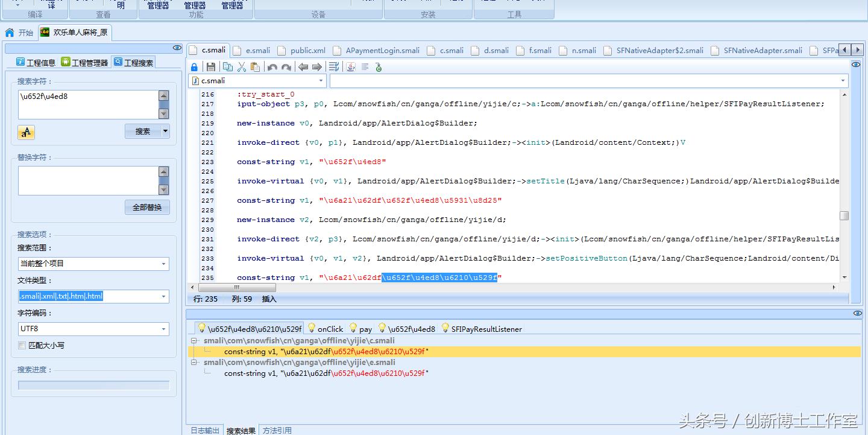
Task: Click the 搜索 button
Action: (143, 132)
